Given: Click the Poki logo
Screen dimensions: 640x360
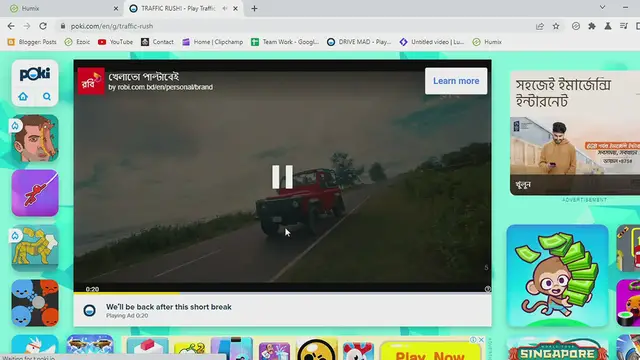Looking at the screenshot, I should [35, 74].
